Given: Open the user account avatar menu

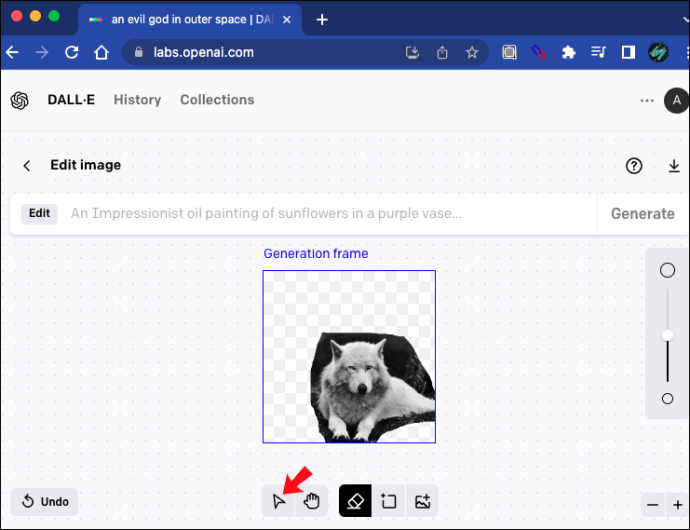Looking at the screenshot, I should tap(676, 100).
